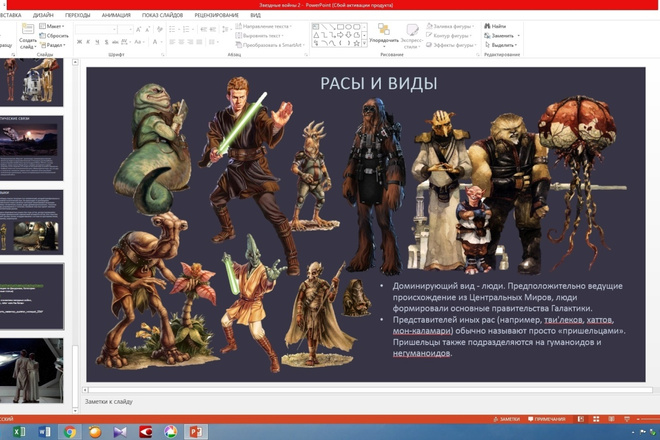This screenshot has width=660, height=440.
Task: Select slide thumbnail with two white-robed figures
Action: [x=32, y=371]
